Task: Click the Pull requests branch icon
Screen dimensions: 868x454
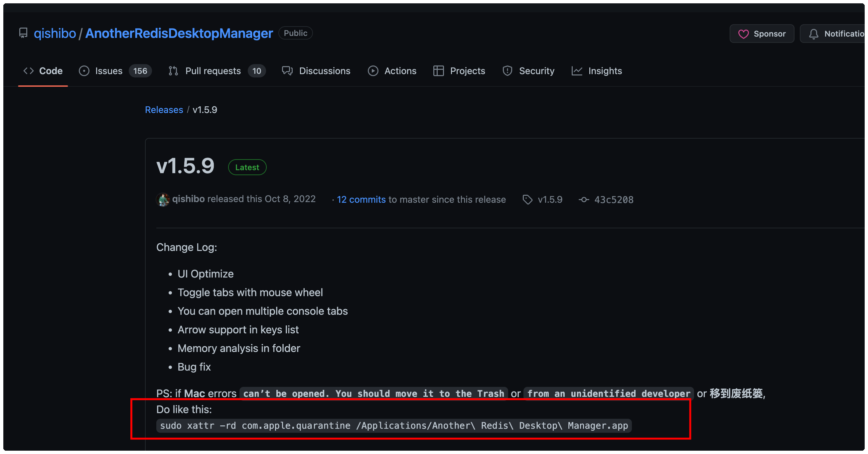Action: coord(173,71)
